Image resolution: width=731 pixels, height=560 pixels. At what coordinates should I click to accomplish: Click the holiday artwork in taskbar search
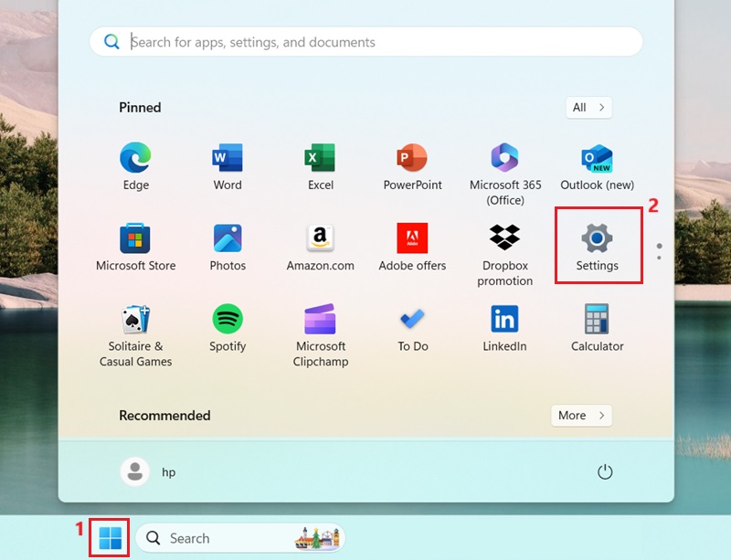coord(317,539)
